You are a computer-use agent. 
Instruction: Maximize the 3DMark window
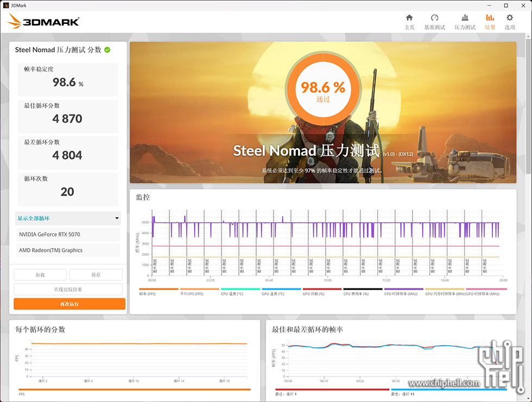coord(506,5)
